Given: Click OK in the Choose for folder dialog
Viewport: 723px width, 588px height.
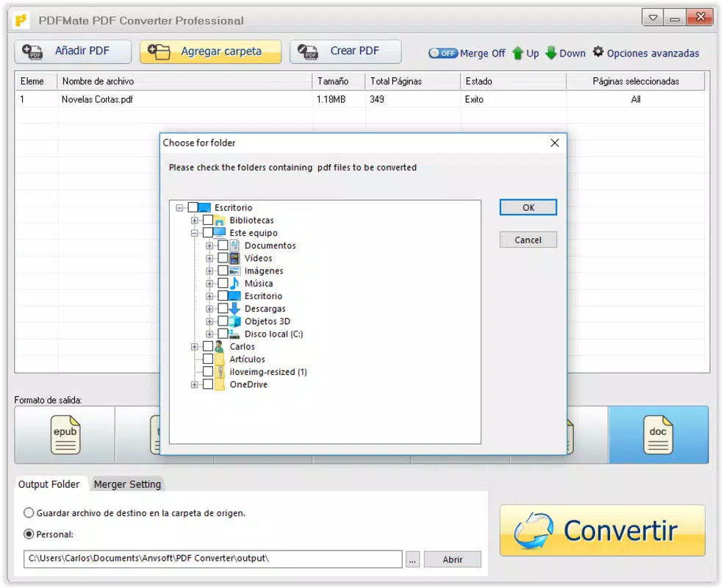Looking at the screenshot, I should coord(528,207).
